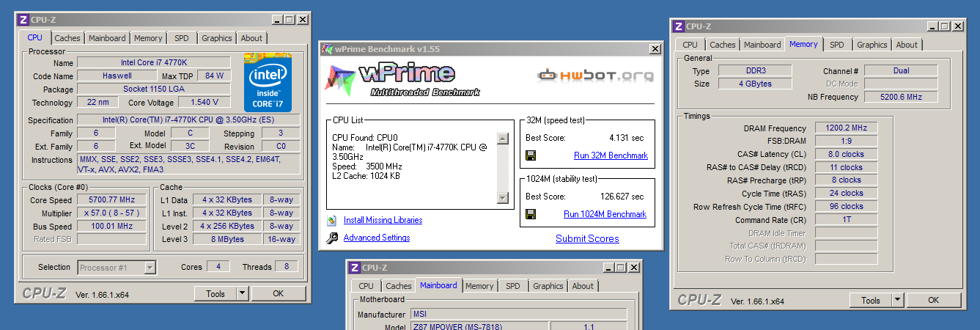
Task: Click the wrench-and-key Advanced Settings icon
Action: [332, 238]
